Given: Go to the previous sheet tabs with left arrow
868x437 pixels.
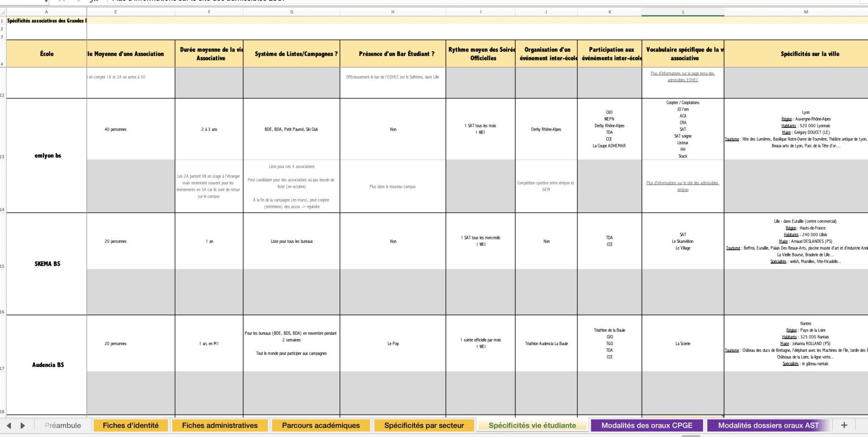Looking at the screenshot, I should (x=9, y=425).
